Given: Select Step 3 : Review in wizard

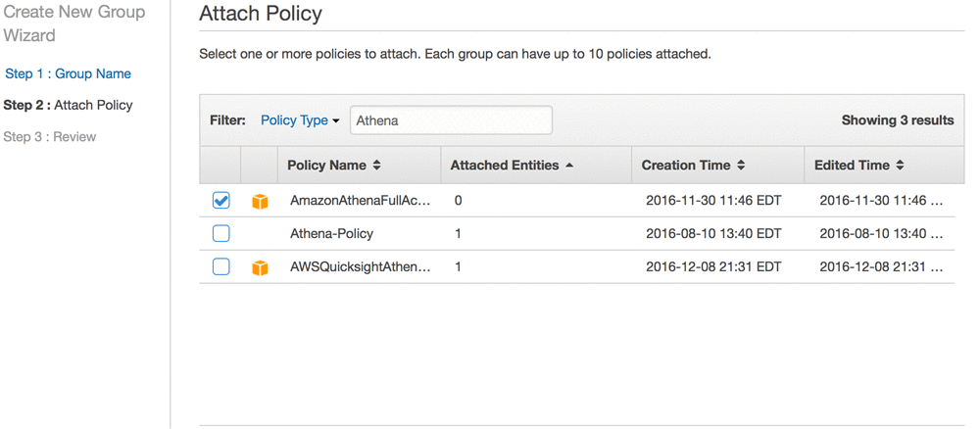Looking at the screenshot, I should tap(50, 136).
